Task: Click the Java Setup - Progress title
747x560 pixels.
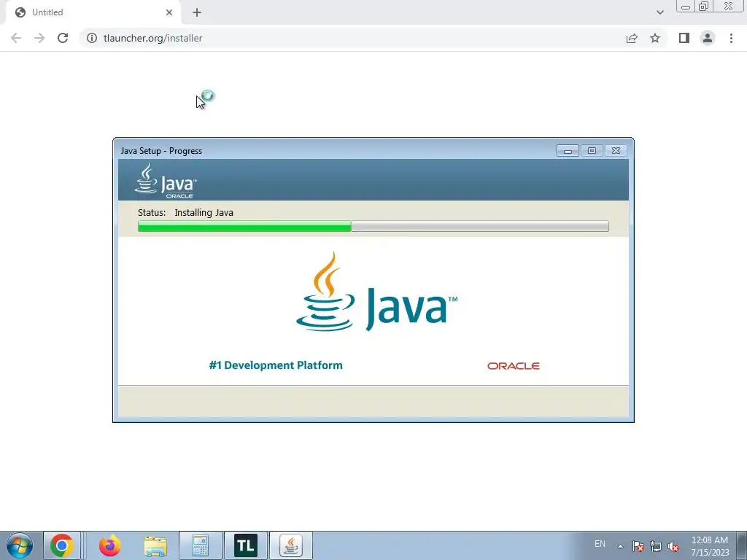Action: click(x=161, y=151)
